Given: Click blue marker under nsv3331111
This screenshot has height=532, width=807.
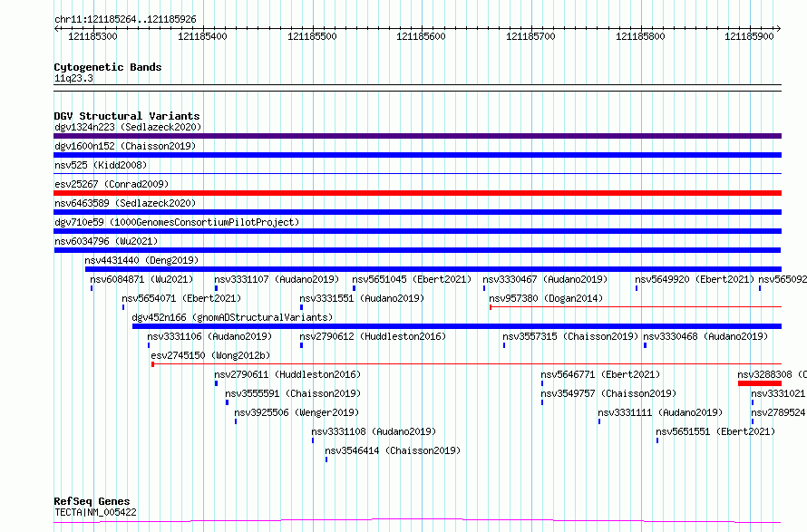Looking at the screenshot, I should pos(599,421).
